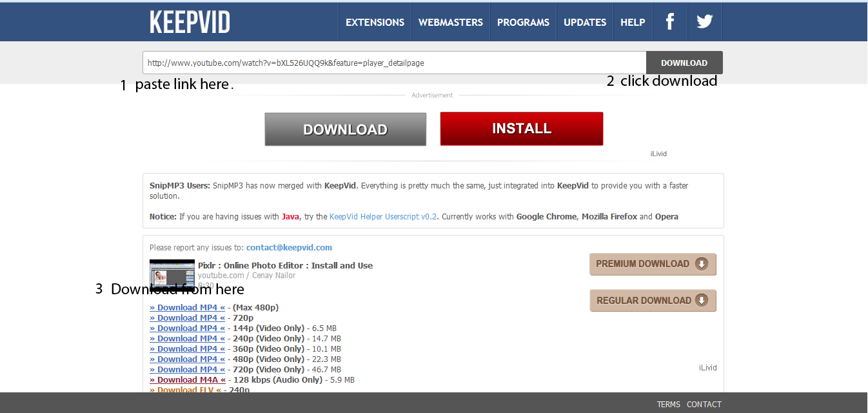Click the YouTube URL input field
Screen dimensions: 868x413
pos(394,63)
